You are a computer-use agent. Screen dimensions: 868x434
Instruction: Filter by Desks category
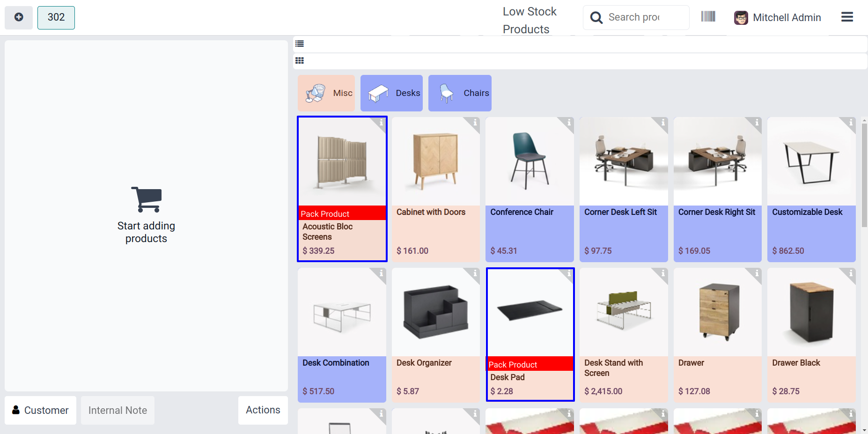pyautogui.click(x=391, y=93)
